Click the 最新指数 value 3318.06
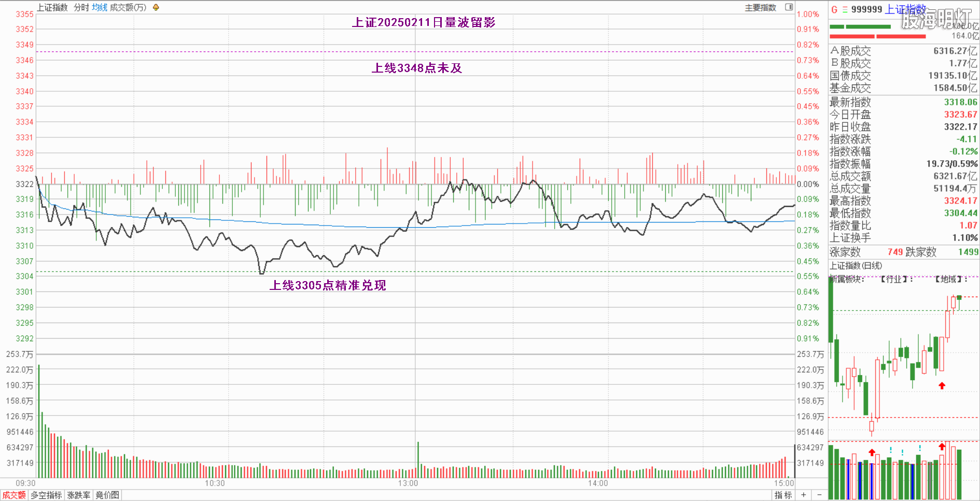 coord(960,102)
